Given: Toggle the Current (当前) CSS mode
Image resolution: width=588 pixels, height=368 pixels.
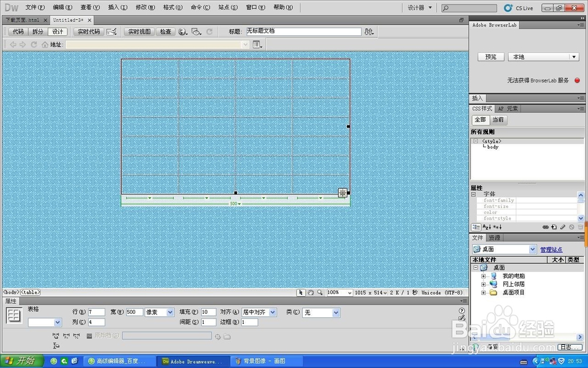Looking at the screenshot, I should click(498, 120).
